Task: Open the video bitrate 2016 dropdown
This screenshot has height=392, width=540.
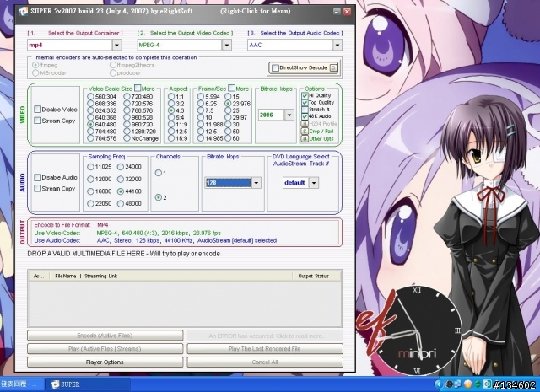Action: [x=289, y=115]
